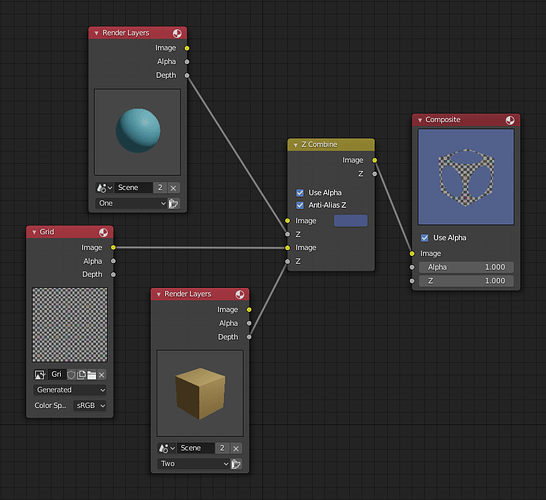This screenshot has height=500, width=546.
Task: Click user count 2 on top Render Layers
Action: click(x=160, y=188)
